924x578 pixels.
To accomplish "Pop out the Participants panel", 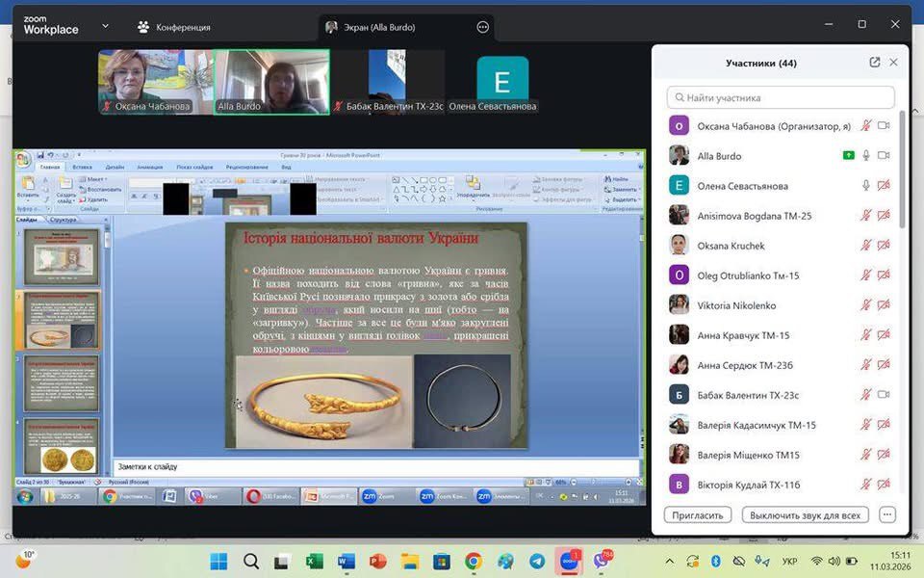I will (874, 63).
